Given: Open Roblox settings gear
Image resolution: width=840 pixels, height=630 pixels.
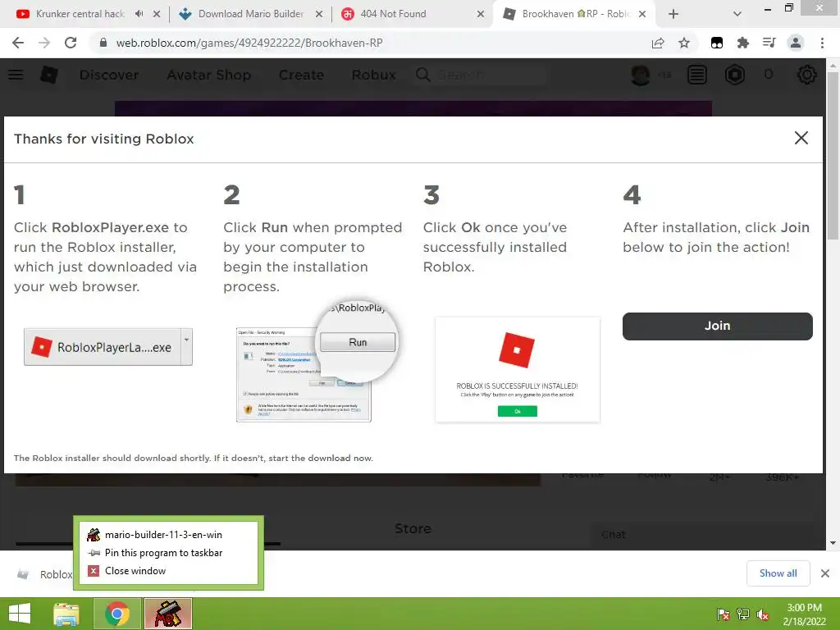Looking at the screenshot, I should click(806, 75).
